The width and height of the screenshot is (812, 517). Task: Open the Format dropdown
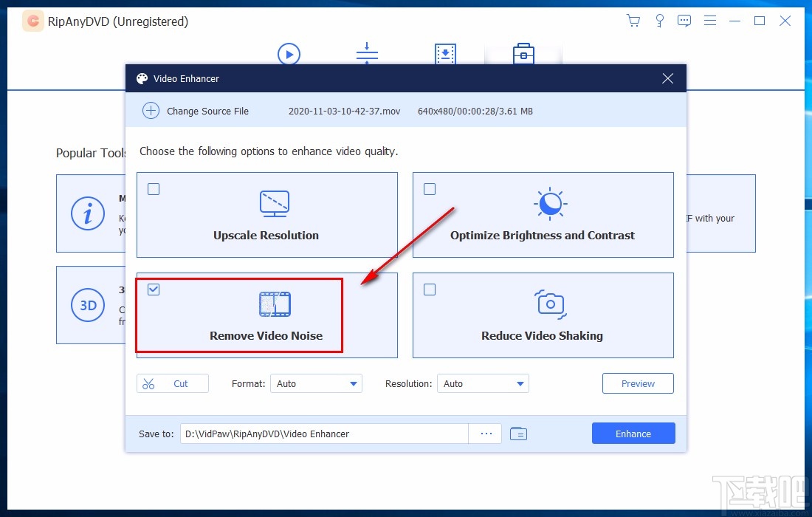click(316, 383)
